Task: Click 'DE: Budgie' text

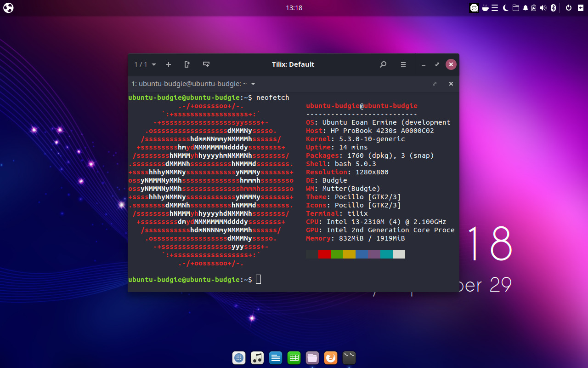Action: tap(327, 180)
